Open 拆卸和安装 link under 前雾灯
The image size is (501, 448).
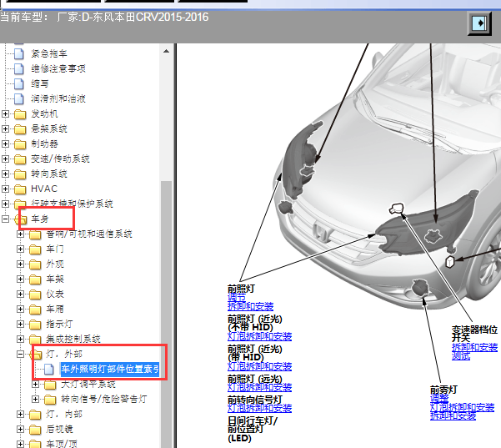[x=453, y=415]
